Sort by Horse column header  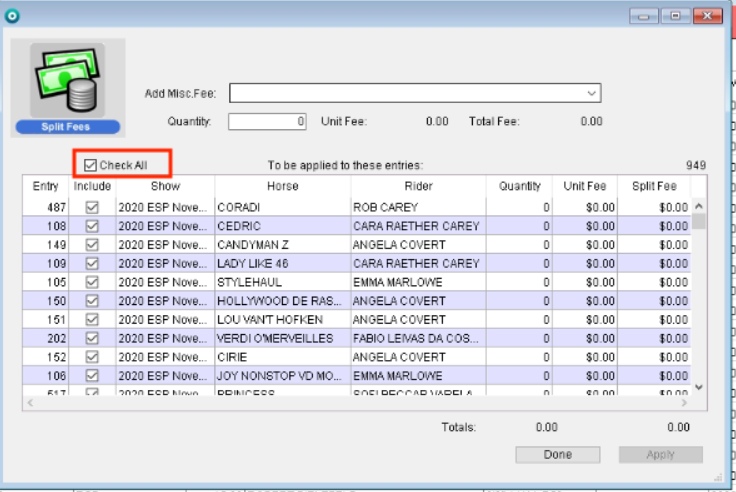283,186
